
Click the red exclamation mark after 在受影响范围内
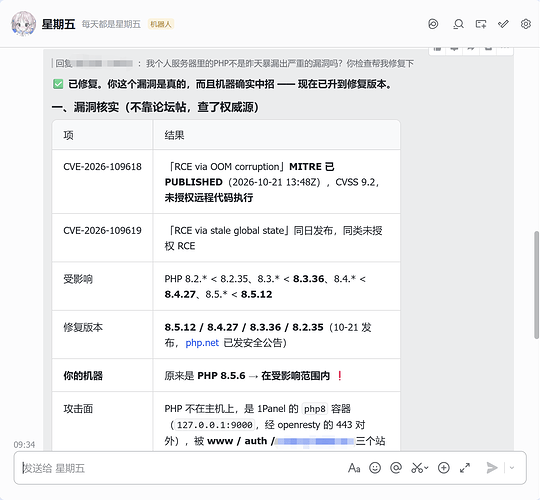click(x=340, y=376)
